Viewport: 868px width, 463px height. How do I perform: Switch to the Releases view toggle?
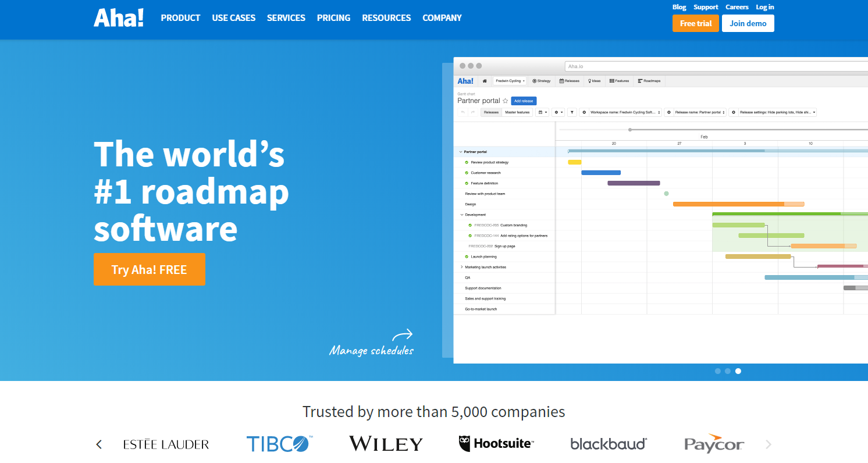coord(492,112)
